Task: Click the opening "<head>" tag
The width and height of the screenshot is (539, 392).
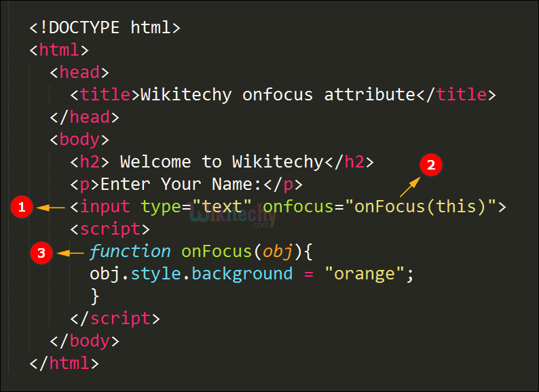Action: 79,72
